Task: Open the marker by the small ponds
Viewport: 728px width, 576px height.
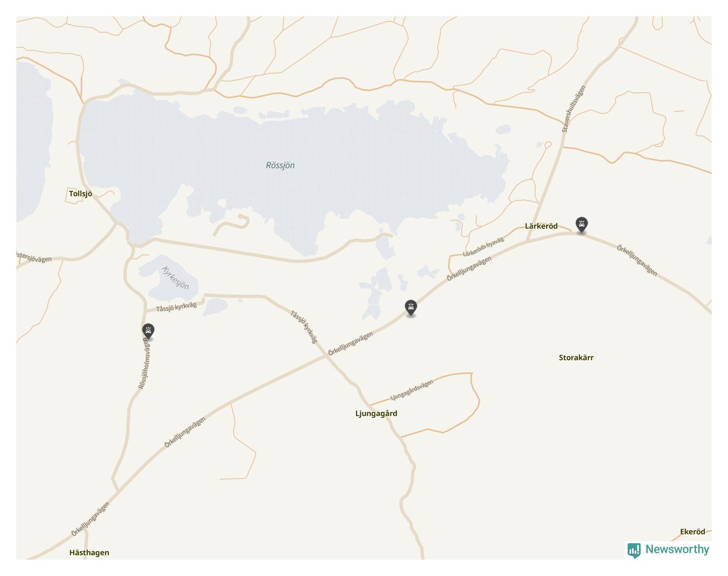Action: point(411,308)
